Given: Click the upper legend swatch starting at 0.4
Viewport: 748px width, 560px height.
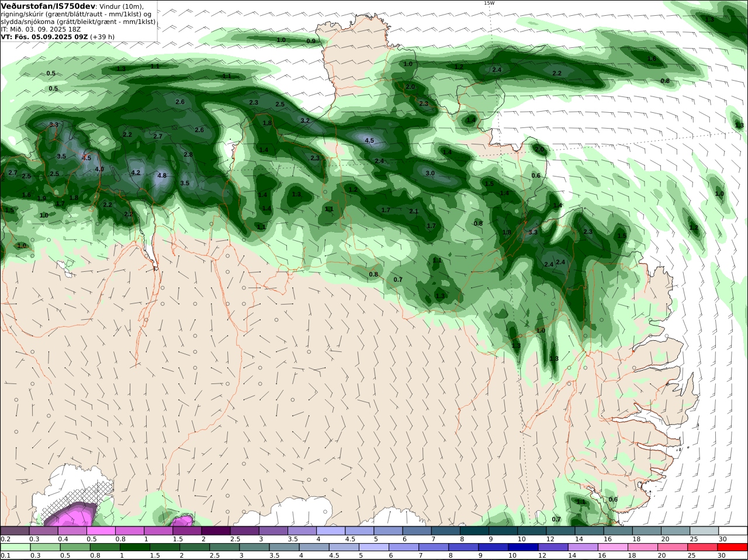Looking at the screenshot, I should click(x=72, y=530).
